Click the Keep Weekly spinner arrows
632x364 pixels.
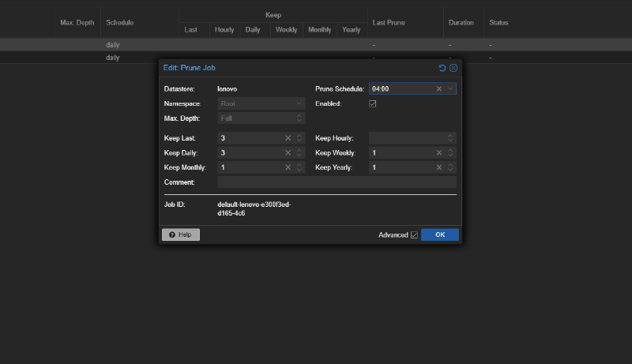450,153
